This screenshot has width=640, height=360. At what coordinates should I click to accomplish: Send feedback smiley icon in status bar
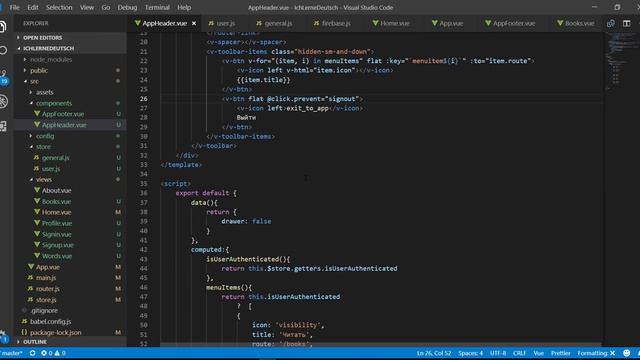(627, 353)
